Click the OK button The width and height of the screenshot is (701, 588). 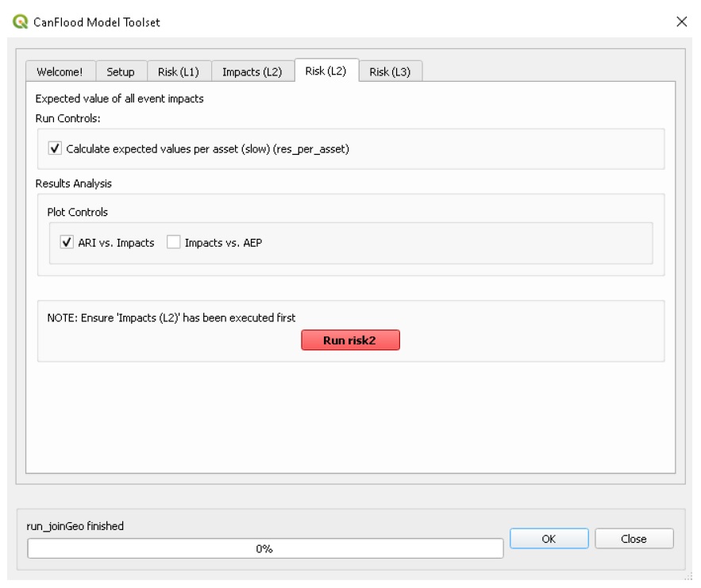point(549,538)
